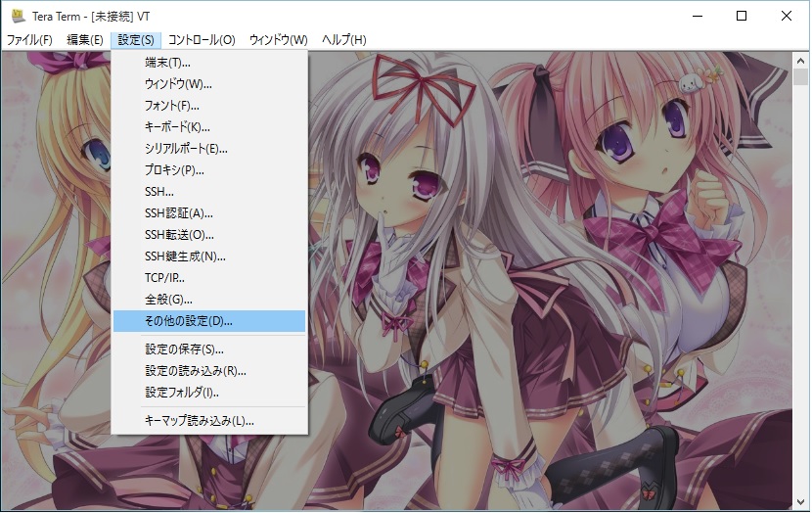This screenshot has width=812, height=513.
Task: Open the ウィンドウ(W) menu
Action: (x=278, y=40)
